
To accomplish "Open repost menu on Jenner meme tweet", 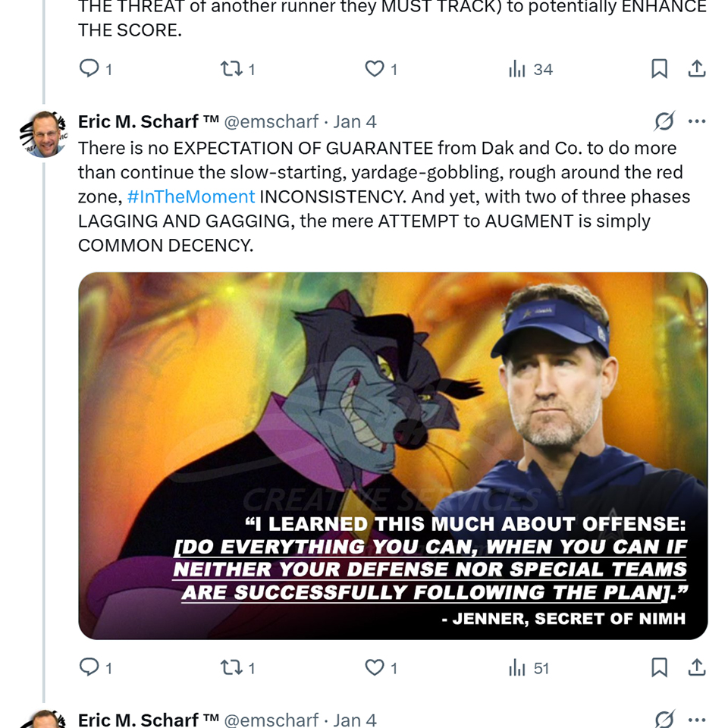I will click(x=230, y=667).
